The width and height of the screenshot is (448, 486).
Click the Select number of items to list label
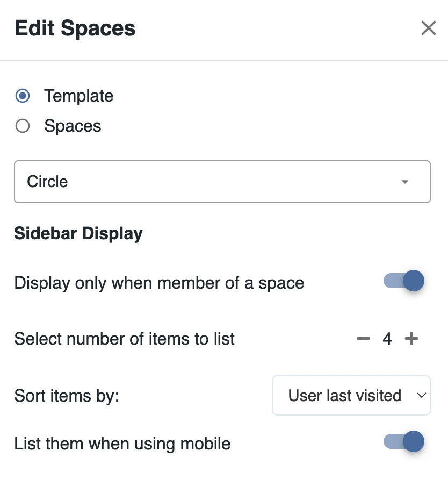[x=125, y=339]
